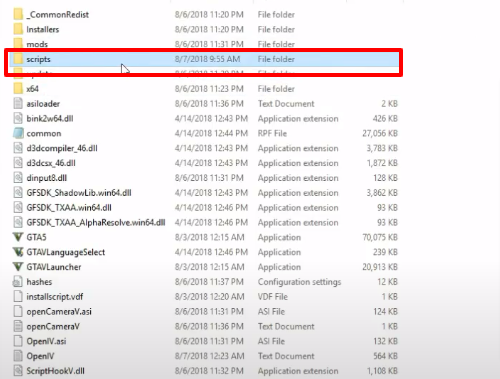Select the Installers folder name

[x=43, y=29]
